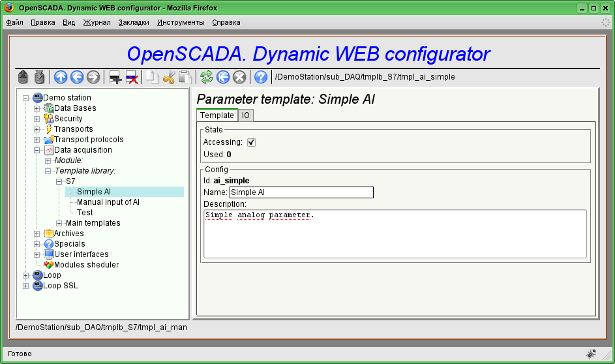Click the Transports lightning icon
This screenshot has height=364, width=615.
tap(49, 129)
